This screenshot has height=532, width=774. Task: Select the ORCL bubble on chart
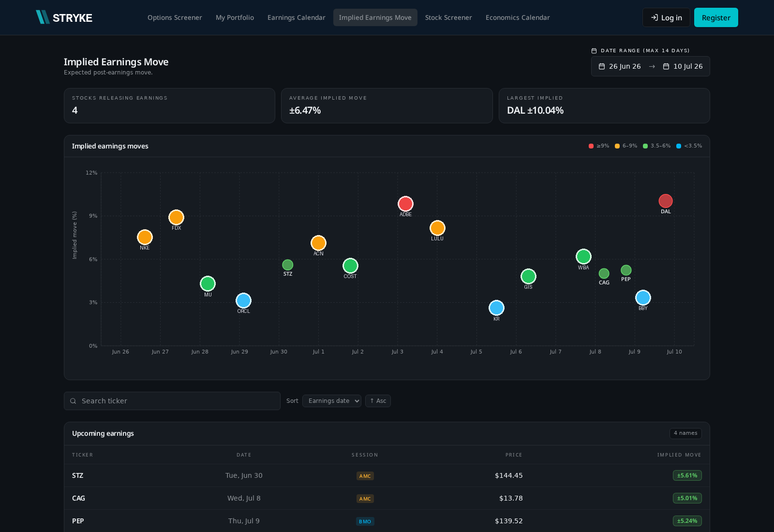(x=244, y=300)
